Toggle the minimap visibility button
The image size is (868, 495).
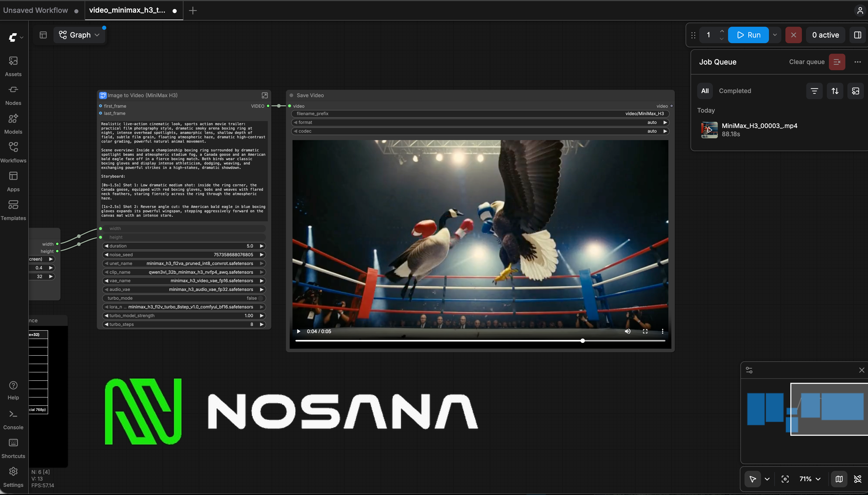click(839, 479)
